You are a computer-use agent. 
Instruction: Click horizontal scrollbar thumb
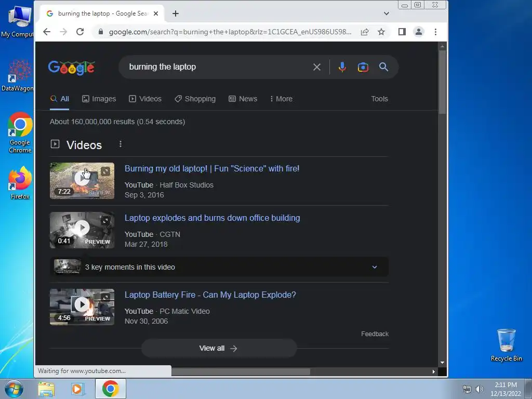click(241, 371)
